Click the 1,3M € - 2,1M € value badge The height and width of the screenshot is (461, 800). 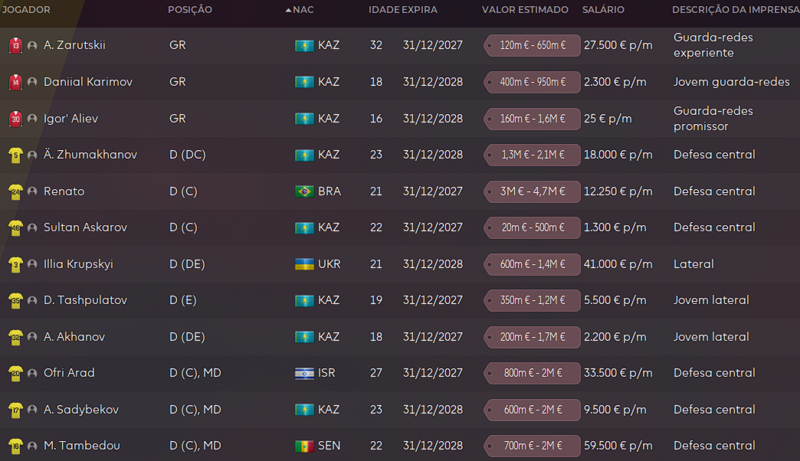coord(532,155)
